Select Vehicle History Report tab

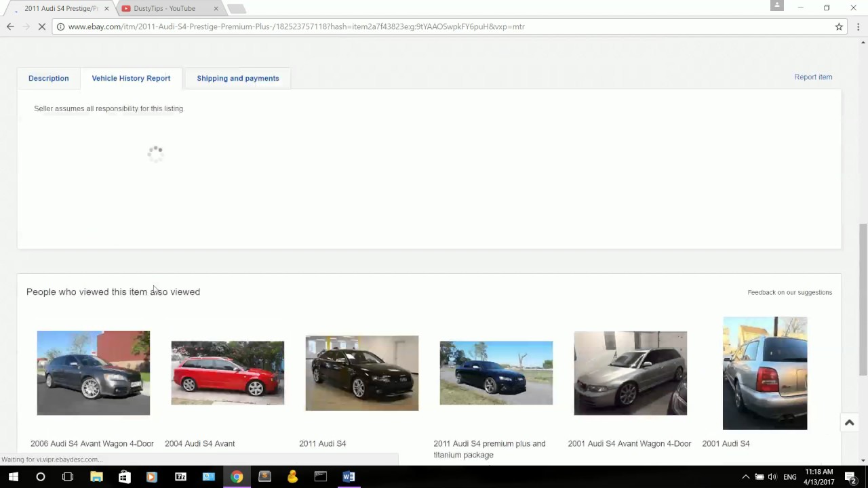tap(131, 78)
